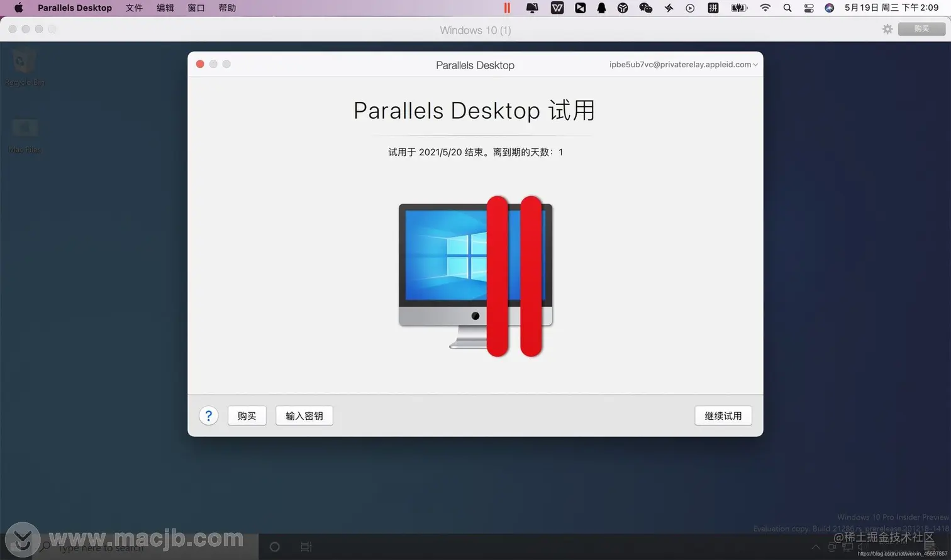
Task: Open Task View in Windows taskbar
Action: point(306,547)
